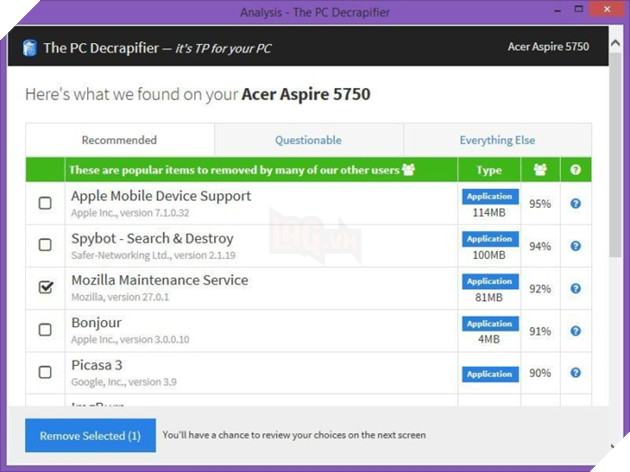
Task: Click help icon for Apple Mobile Device Support
Action: pyautogui.click(x=575, y=203)
